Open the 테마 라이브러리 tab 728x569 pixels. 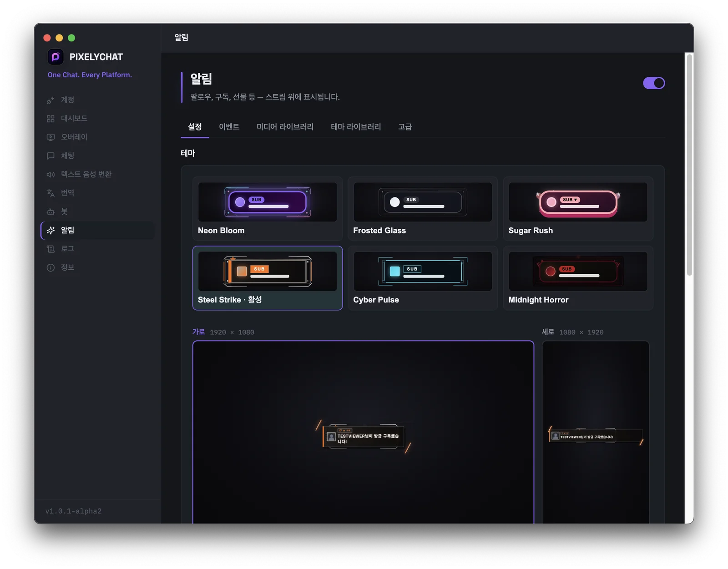[x=356, y=127]
